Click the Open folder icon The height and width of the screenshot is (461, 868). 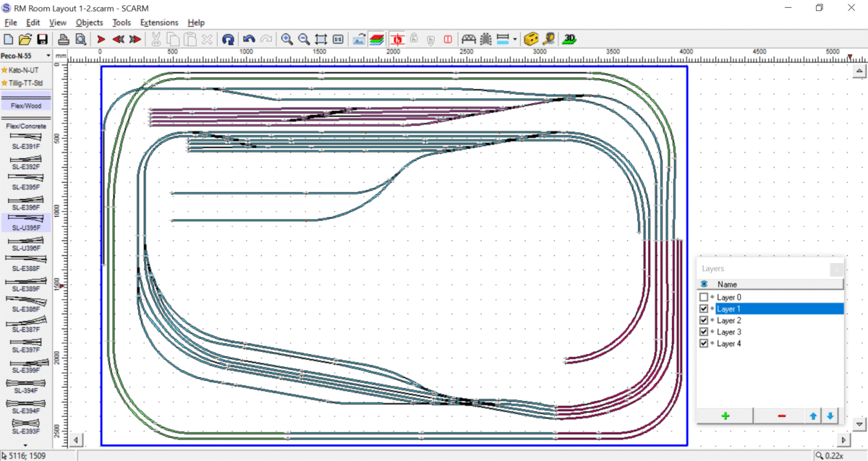[25, 39]
